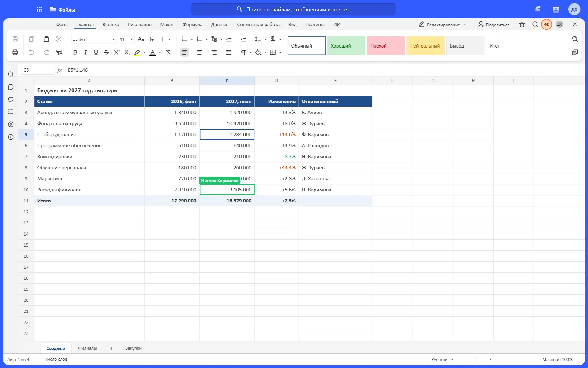The width and height of the screenshot is (588, 368).
Task: Add the file to favorites with star icon
Action: (522, 24)
